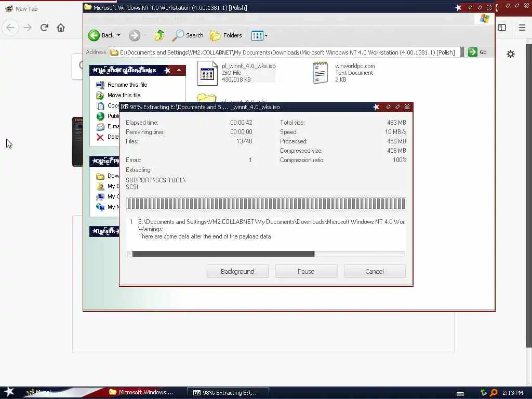Click the star button in 7-Zip title bar

pyautogui.click(x=376, y=107)
